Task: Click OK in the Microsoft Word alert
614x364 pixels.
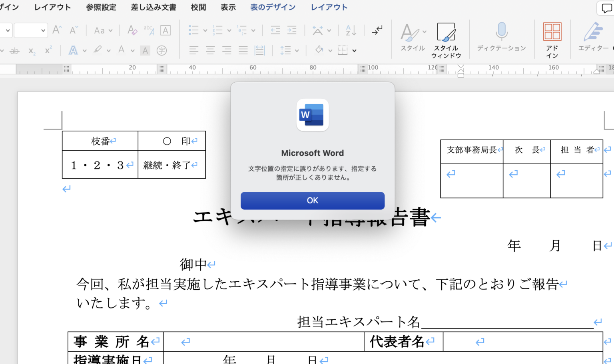Action: 312,201
